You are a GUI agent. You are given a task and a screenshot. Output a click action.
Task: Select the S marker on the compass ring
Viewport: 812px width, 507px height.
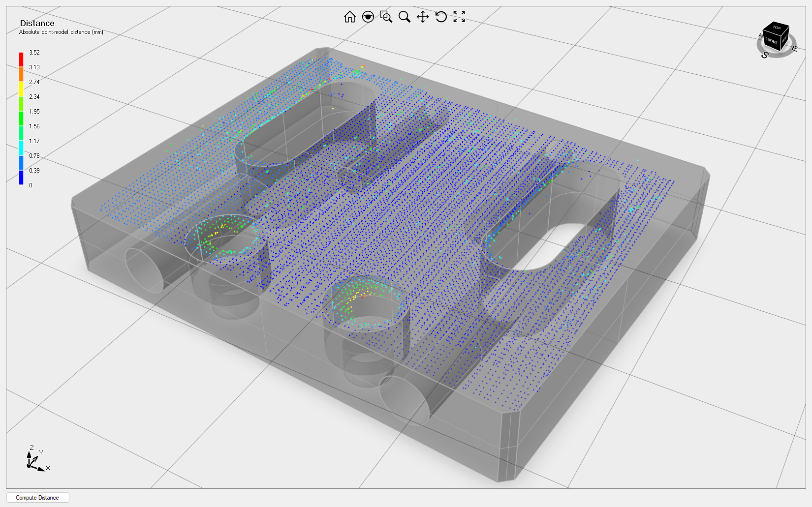pos(765,55)
